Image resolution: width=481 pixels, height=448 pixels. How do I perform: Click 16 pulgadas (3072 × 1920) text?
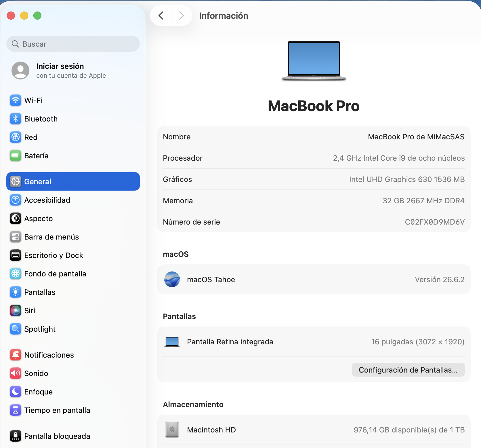coord(418,342)
